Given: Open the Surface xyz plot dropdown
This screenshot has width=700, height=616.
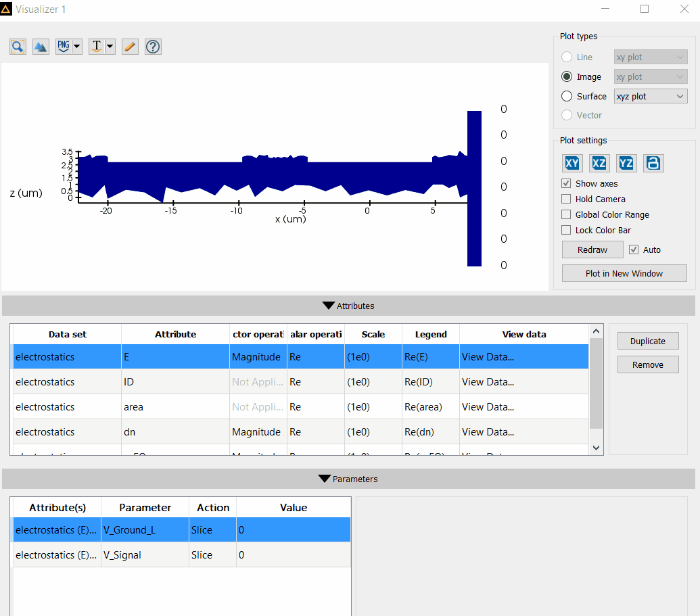Looking at the screenshot, I should click(651, 97).
